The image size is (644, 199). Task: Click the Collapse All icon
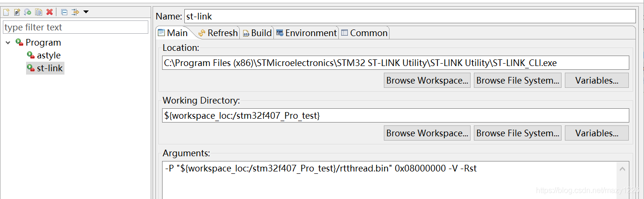64,12
